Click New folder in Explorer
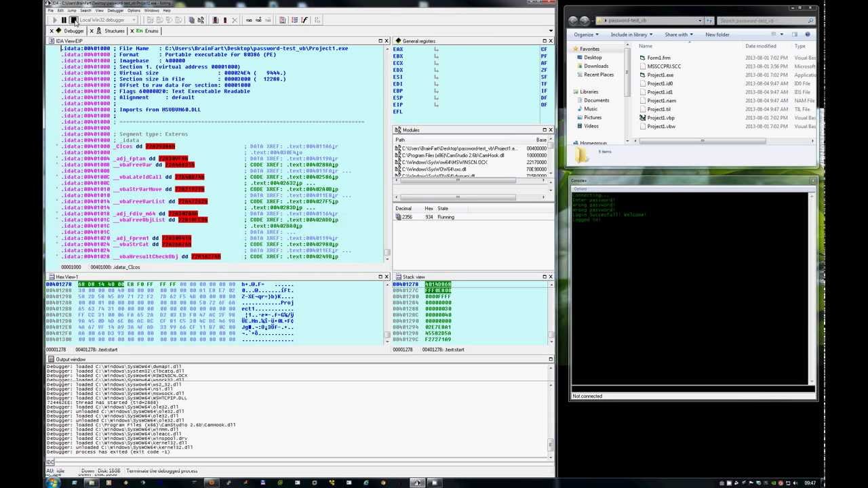868x488 pixels. (717, 35)
